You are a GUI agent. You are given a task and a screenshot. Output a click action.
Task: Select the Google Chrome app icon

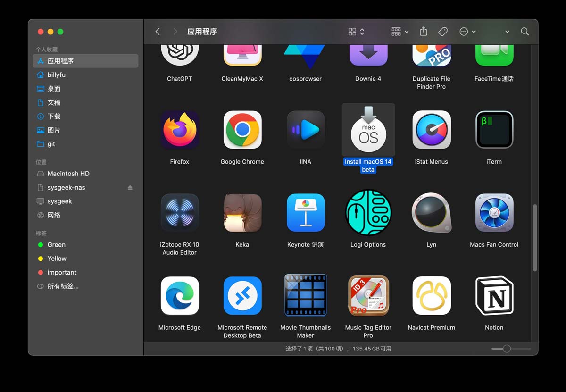click(242, 130)
